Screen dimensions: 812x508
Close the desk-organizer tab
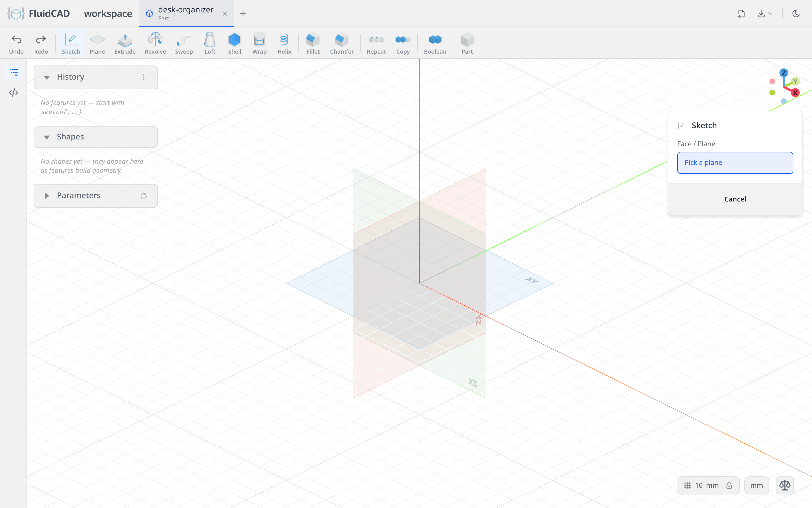coord(225,14)
